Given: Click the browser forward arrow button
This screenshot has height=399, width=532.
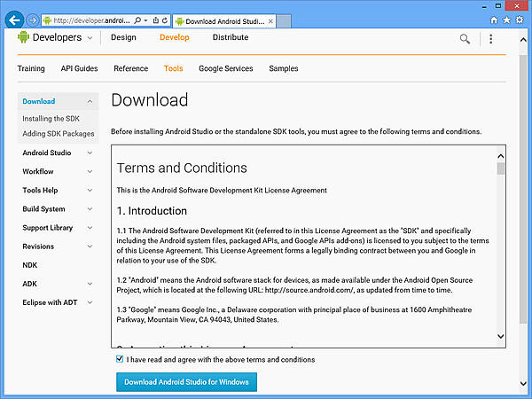Looking at the screenshot, I should click(x=32, y=20).
